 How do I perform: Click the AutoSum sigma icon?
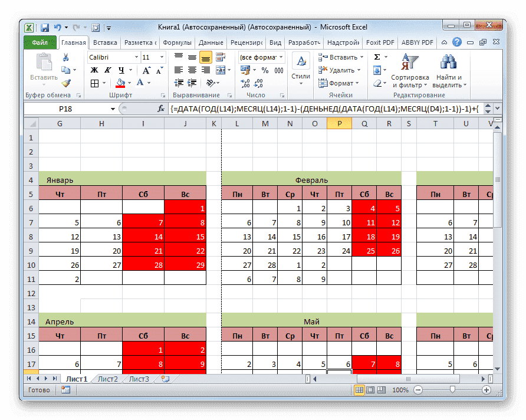pos(377,57)
